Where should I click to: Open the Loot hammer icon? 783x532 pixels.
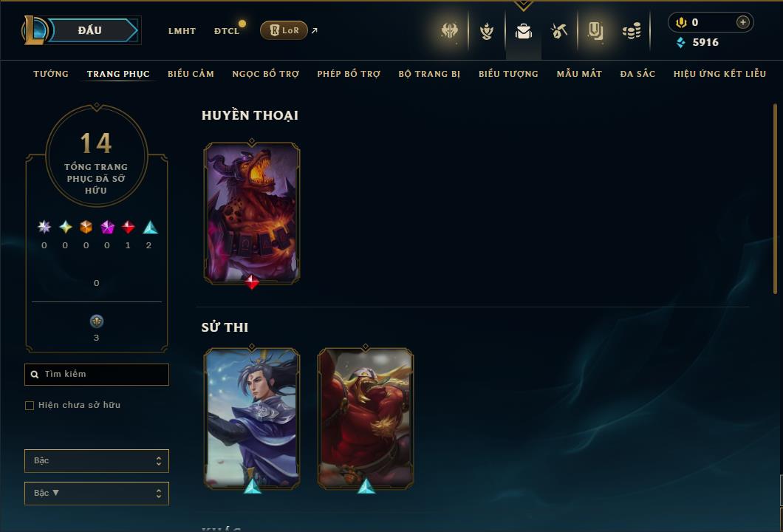tap(559, 31)
